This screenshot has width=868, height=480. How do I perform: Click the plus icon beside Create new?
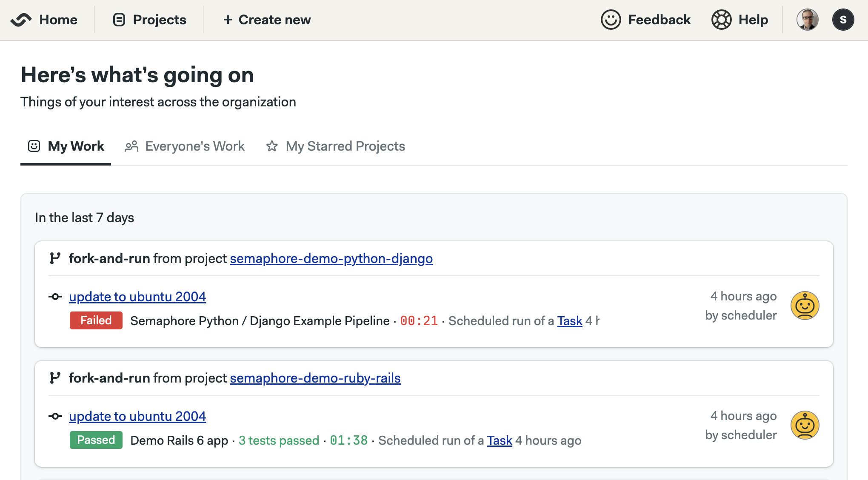[228, 20]
